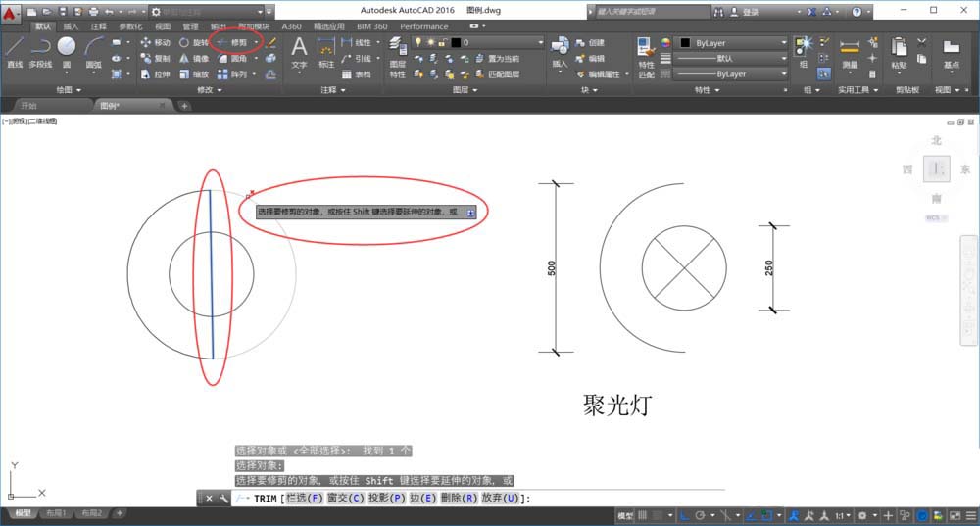The height and width of the screenshot is (526, 980).
Task: Switch to the 插入 (Insert) ribbon tab
Action: pyautogui.click(x=71, y=26)
